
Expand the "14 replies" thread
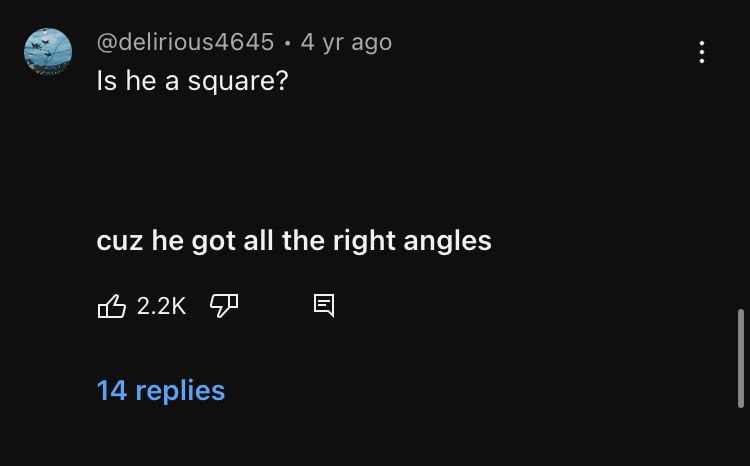click(161, 390)
